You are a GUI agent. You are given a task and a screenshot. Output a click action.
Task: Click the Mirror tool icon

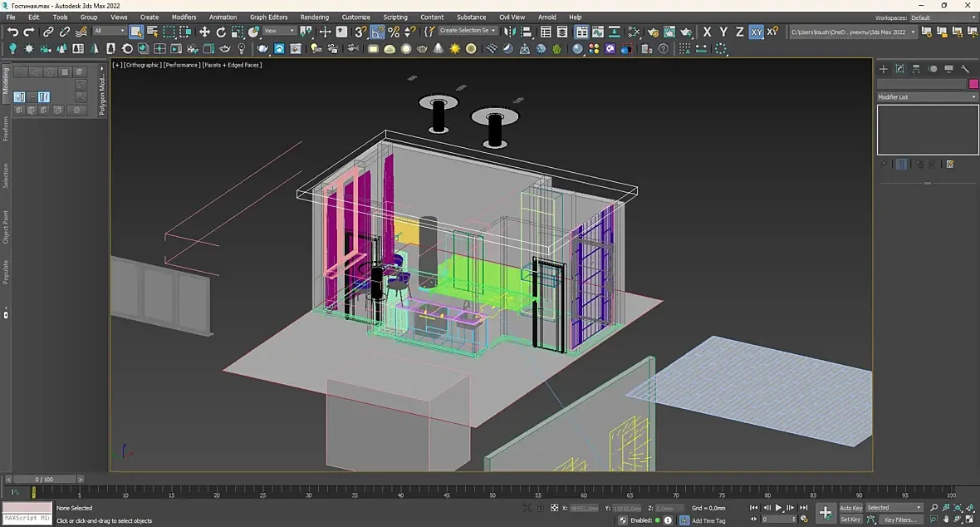click(510, 32)
